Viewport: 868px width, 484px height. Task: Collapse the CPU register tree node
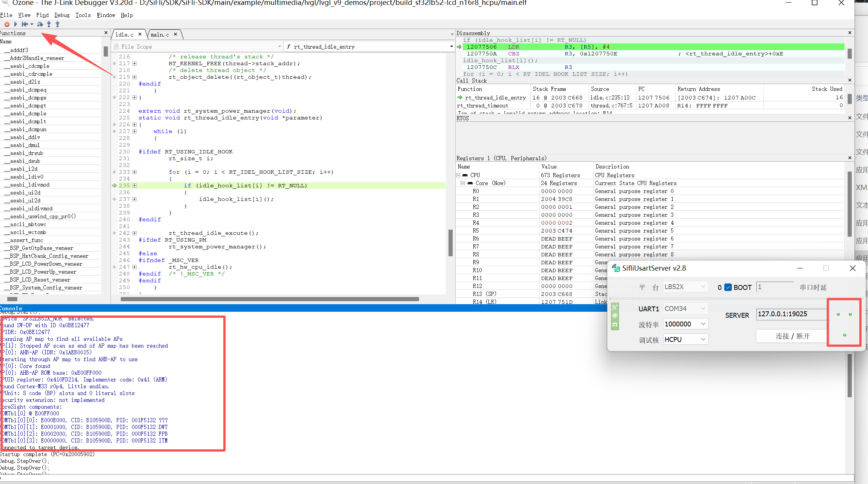coord(458,175)
